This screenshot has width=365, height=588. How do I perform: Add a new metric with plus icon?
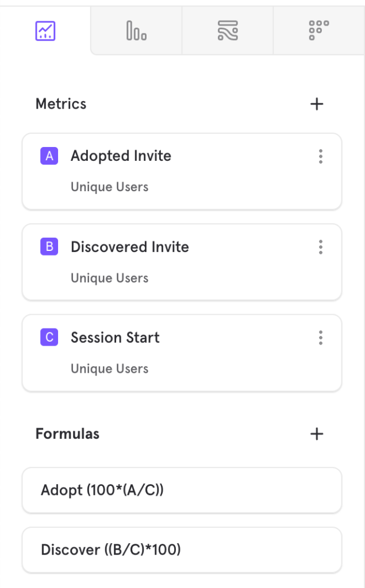click(x=317, y=104)
